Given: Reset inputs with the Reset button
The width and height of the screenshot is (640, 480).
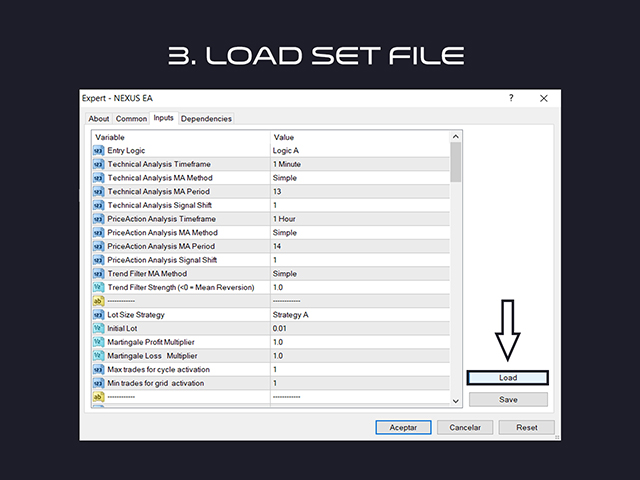Looking at the screenshot, I should [527, 427].
